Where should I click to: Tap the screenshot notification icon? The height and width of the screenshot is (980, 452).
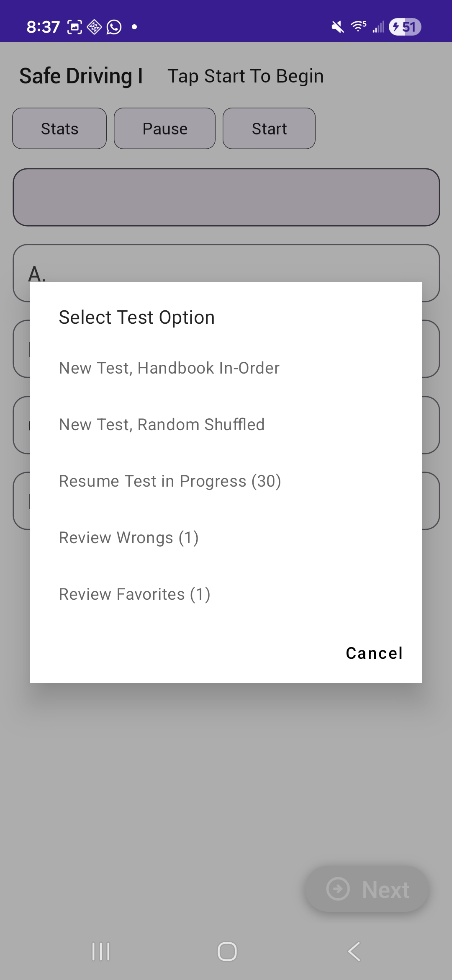[x=74, y=27]
